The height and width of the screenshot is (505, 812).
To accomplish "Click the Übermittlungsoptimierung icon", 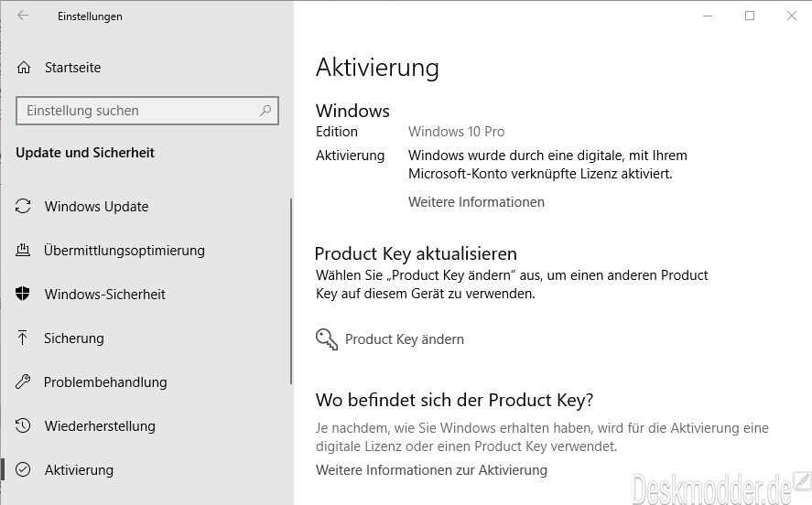I will 23,250.
